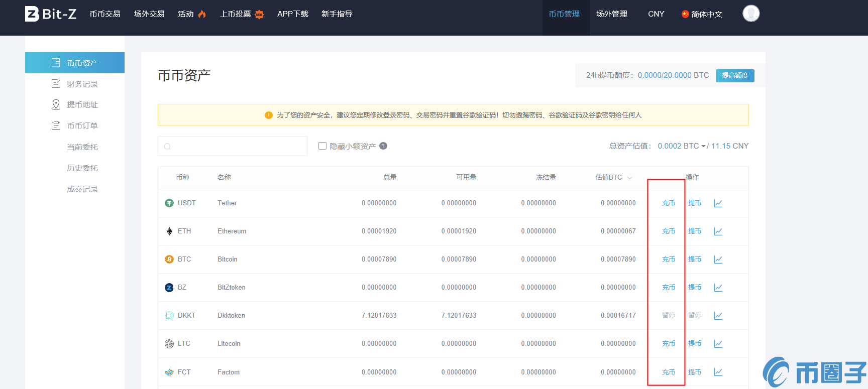Open 历史委托 in sidebar

[x=82, y=168]
